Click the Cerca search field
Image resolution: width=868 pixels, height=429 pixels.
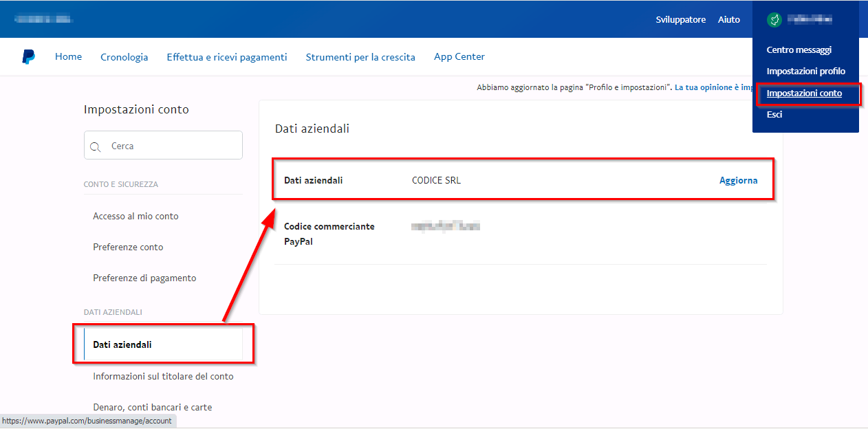[x=163, y=145]
